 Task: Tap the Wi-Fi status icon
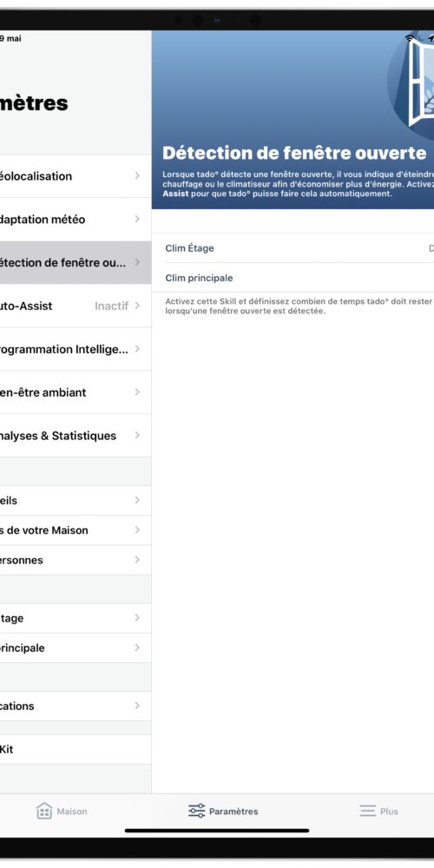(x=410, y=38)
